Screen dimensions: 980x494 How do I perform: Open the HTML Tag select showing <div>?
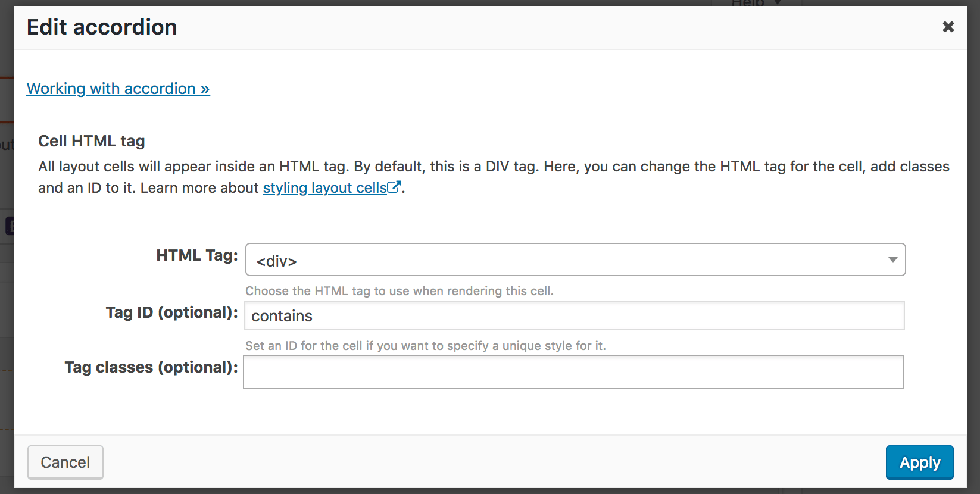566,259
